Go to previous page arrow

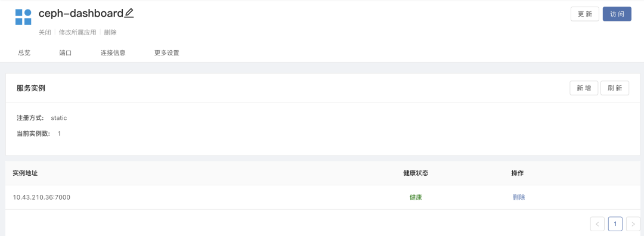[x=597, y=223]
